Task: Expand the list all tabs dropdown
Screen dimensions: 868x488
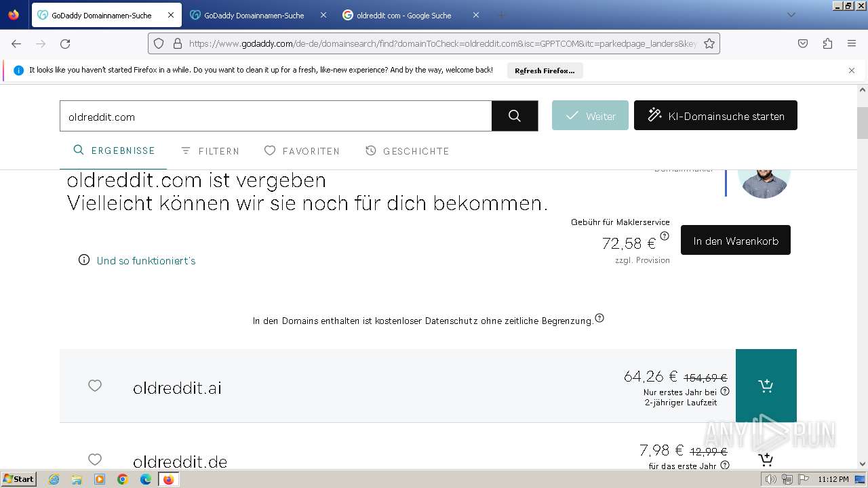Action: (791, 15)
